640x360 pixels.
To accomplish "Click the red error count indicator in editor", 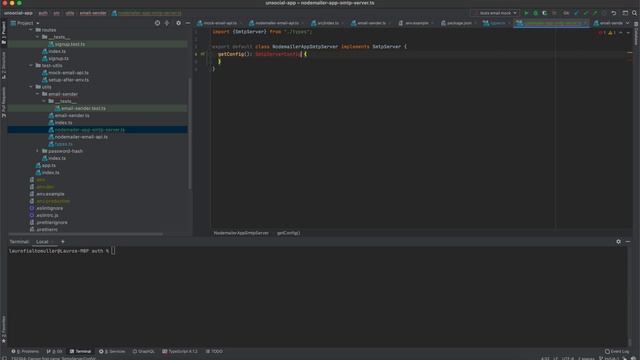I will pos(602,33).
